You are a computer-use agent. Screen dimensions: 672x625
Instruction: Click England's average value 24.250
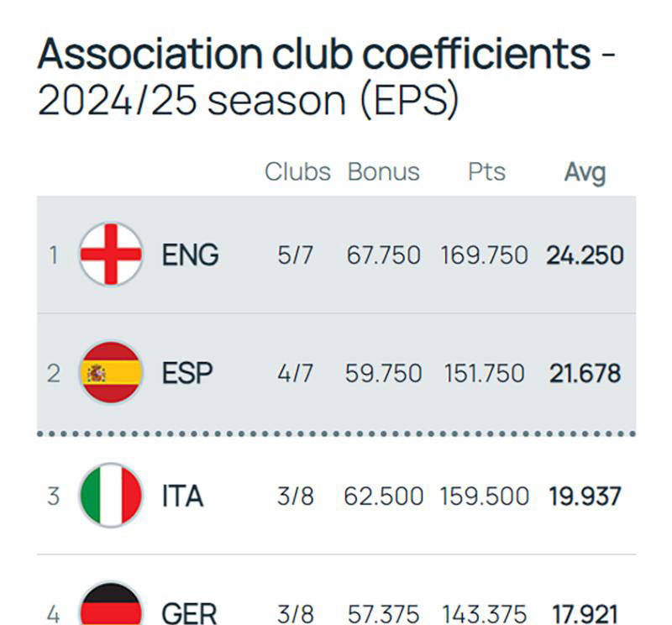(585, 255)
